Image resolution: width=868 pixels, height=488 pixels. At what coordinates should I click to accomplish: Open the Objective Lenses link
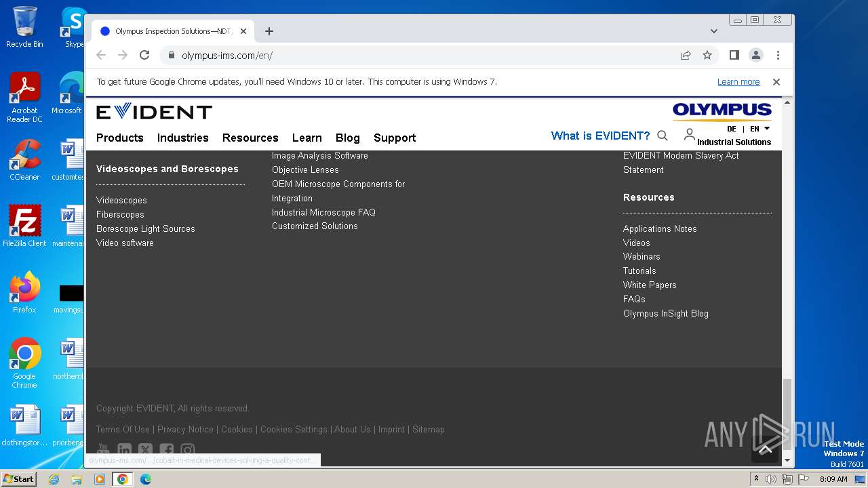(305, 169)
